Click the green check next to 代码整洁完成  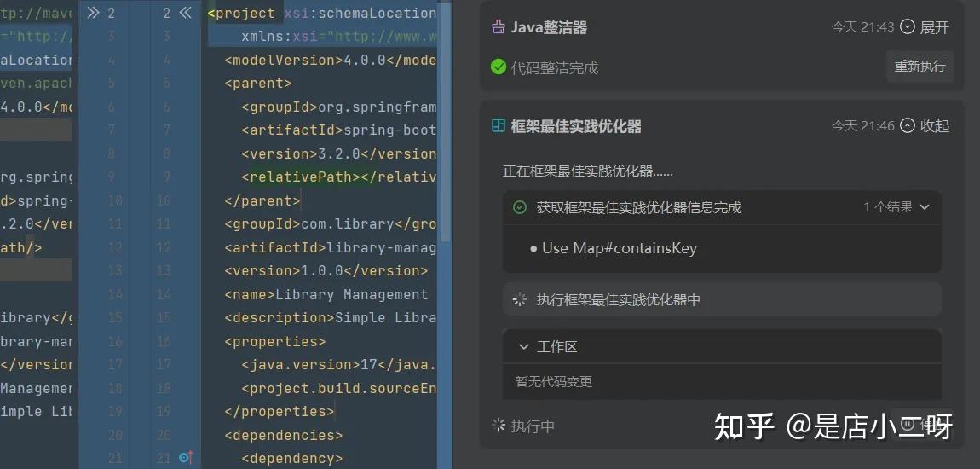coord(499,67)
